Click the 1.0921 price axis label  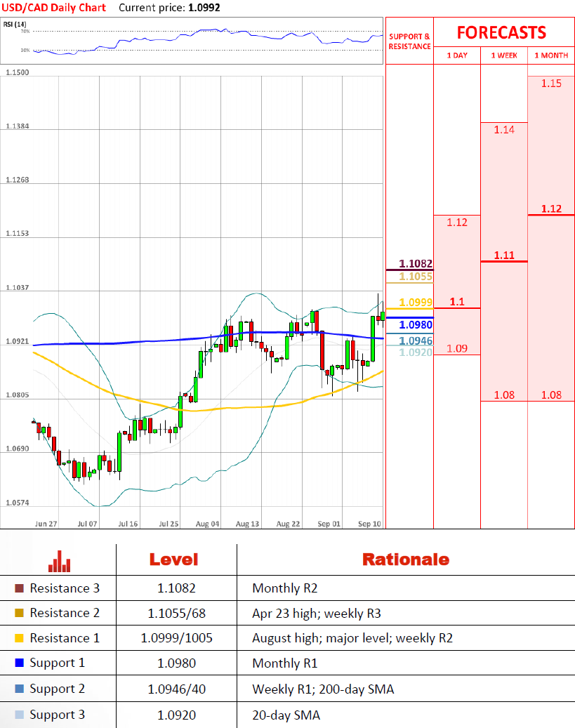point(17,341)
